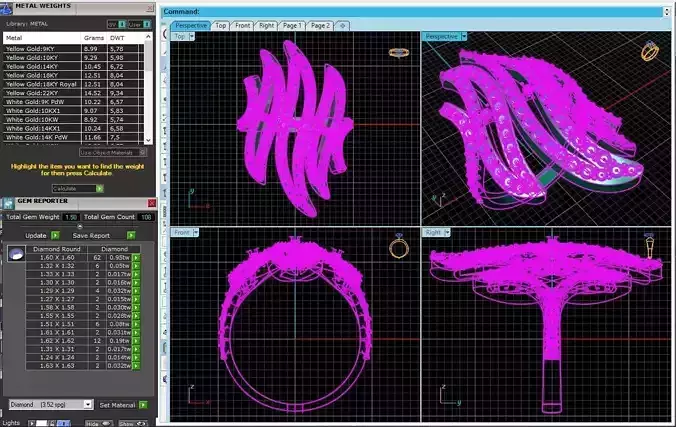
Task: Switch to the Page 2 tab
Action: (320, 25)
